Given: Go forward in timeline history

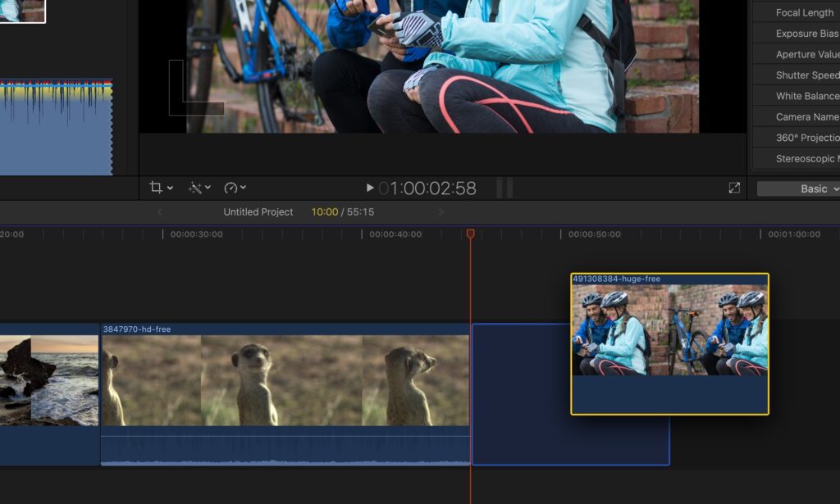Looking at the screenshot, I should click(441, 212).
